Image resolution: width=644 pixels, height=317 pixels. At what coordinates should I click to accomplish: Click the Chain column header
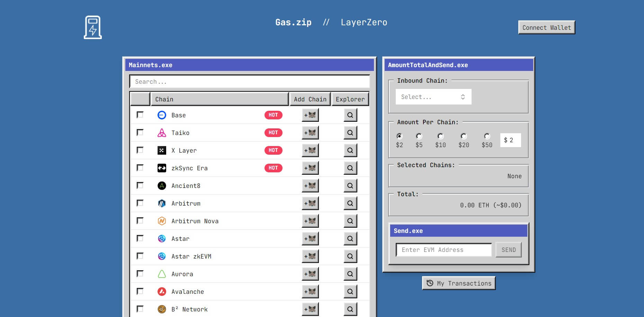click(x=220, y=99)
